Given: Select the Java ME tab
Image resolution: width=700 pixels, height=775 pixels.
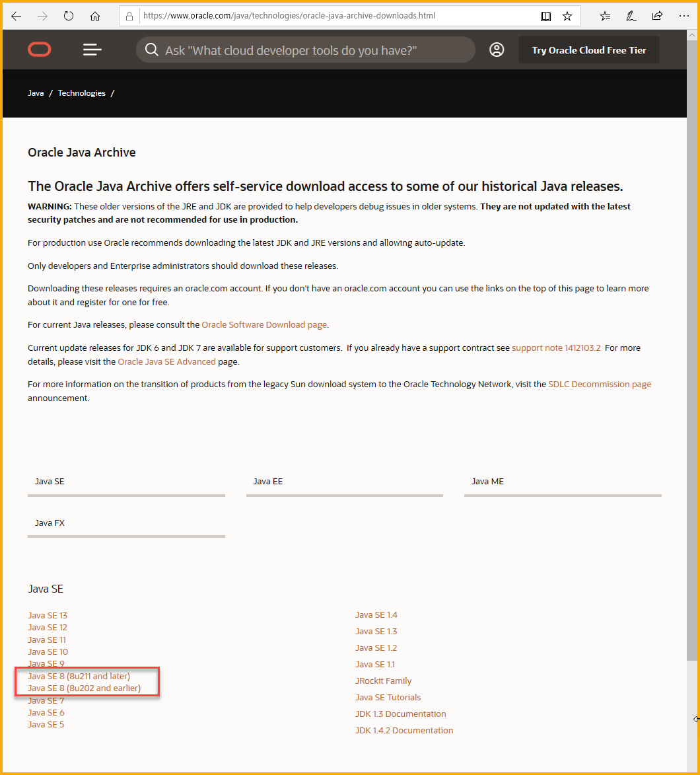Looking at the screenshot, I should 563,482.
